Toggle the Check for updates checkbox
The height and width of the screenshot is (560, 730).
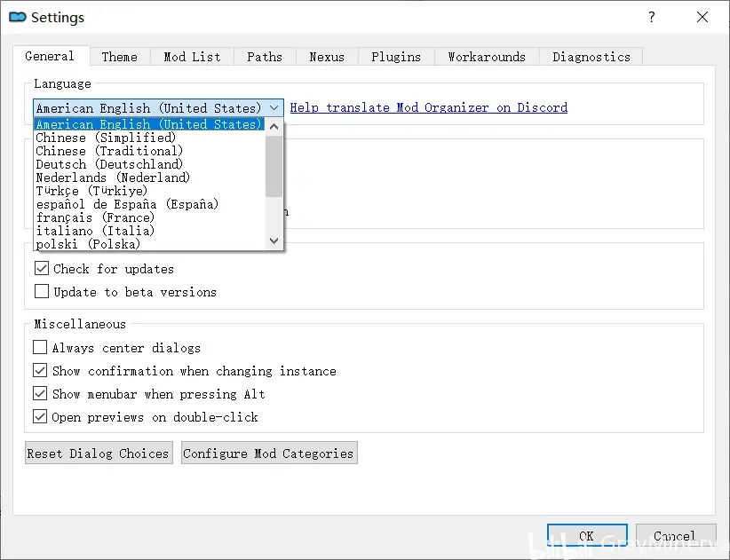click(x=42, y=269)
